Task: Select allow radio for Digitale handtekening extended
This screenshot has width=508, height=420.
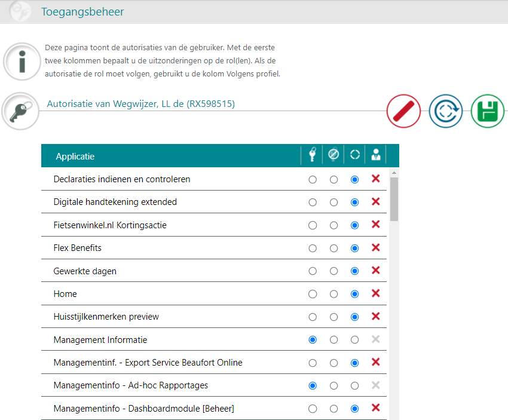Action: [313, 203]
